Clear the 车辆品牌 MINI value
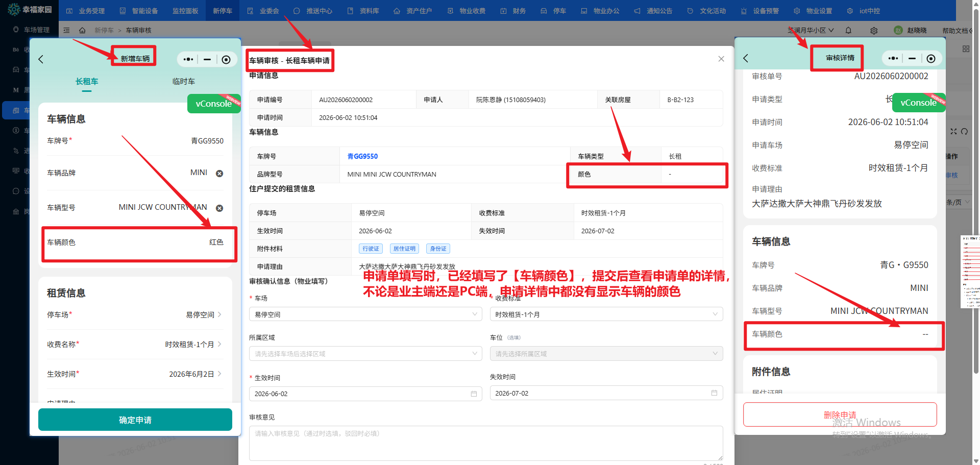 [219, 174]
